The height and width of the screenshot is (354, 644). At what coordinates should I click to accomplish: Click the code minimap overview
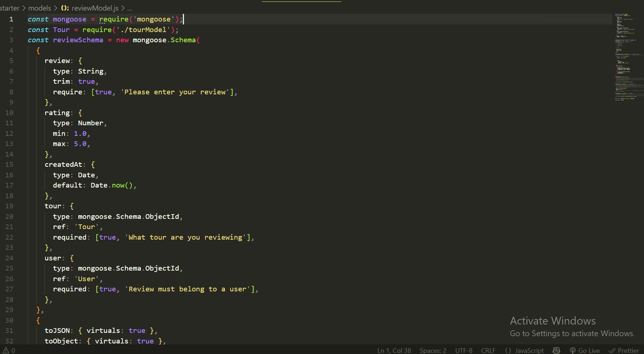coord(628,56)
